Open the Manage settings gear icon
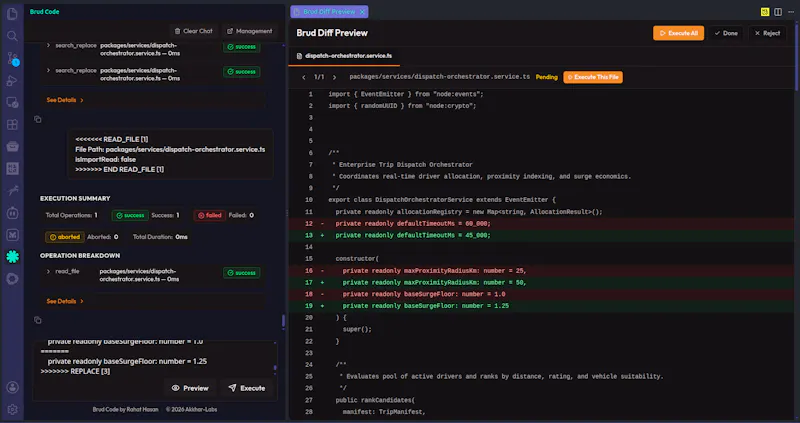 (x=12, y=409)
